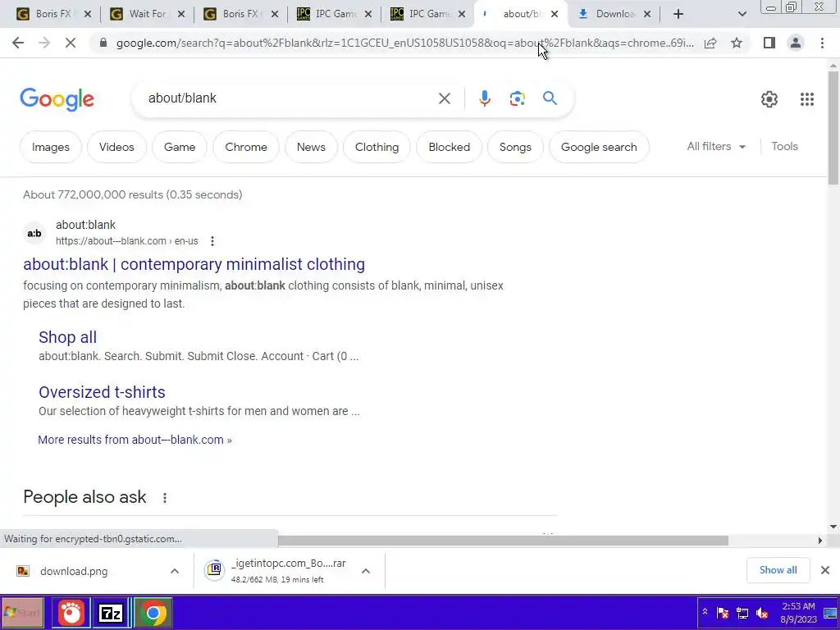Open download.png item options arrow

[175, 571]
